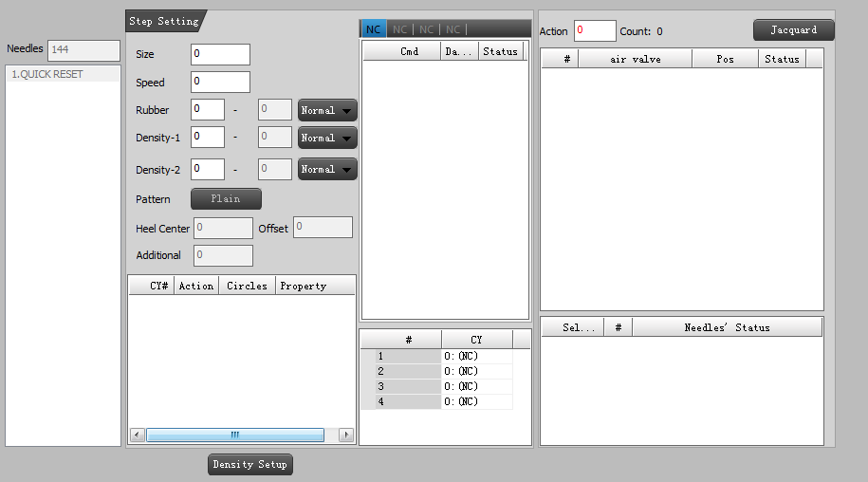
Task: Select the third NC tab
Action: pos(426,29)
